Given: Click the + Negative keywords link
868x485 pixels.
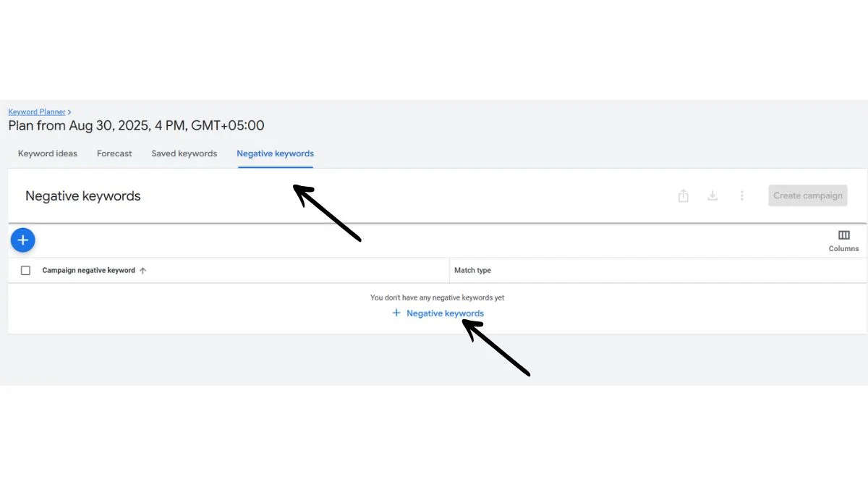Looking at the screenshot, I should 438,313.
